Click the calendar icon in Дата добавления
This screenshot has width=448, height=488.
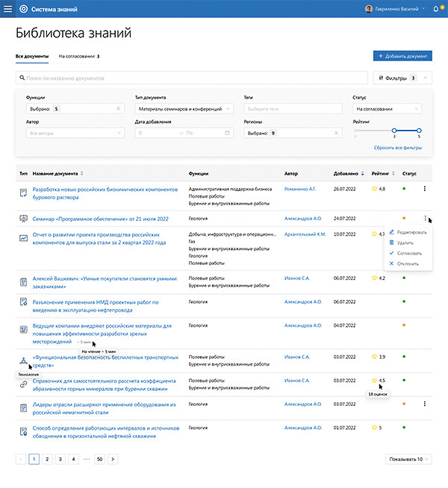(x=227, y=133)
